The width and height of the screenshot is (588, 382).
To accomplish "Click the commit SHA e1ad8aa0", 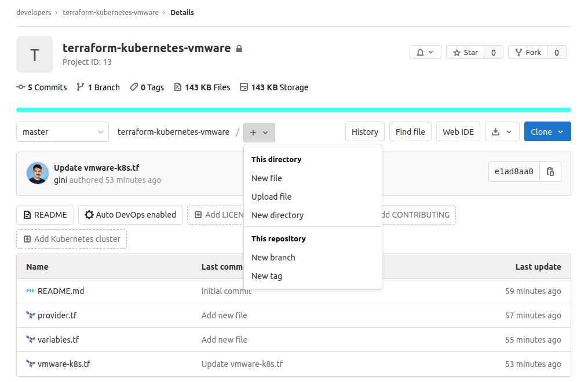I will [513, 171].
